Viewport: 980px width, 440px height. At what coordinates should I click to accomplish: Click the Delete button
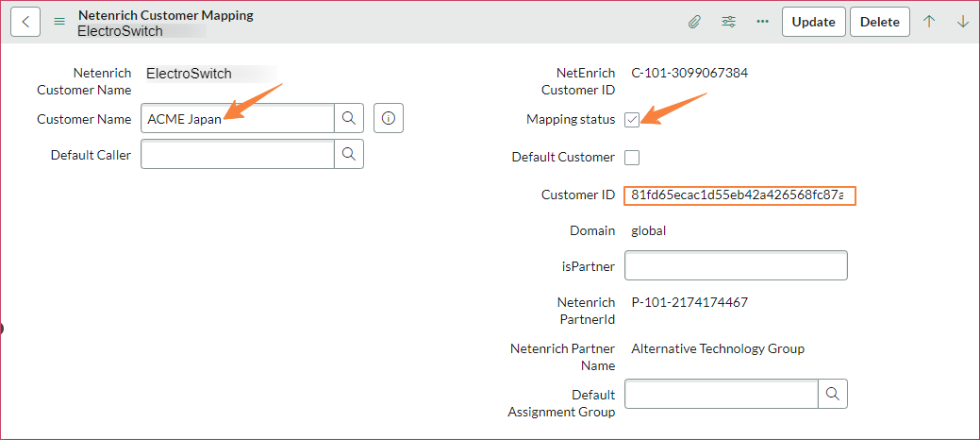click(880, 22)
